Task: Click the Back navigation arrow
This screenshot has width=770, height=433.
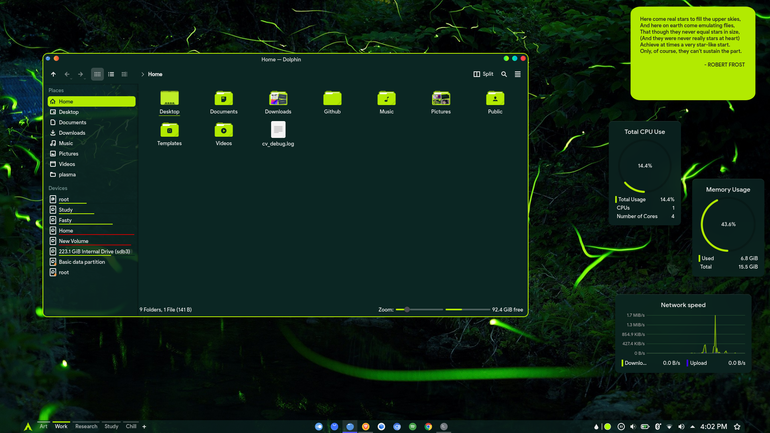Action: tap(67, 74)
